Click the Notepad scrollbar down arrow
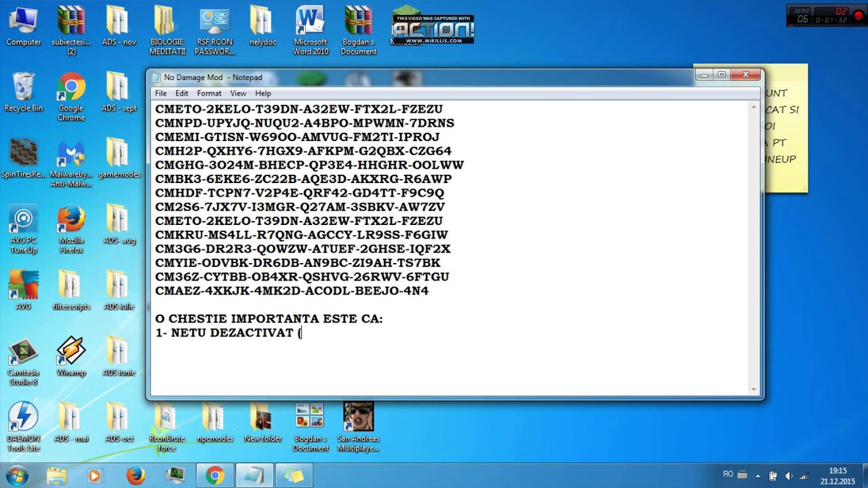This screenshot has height=488, width=868. point(753,390)
